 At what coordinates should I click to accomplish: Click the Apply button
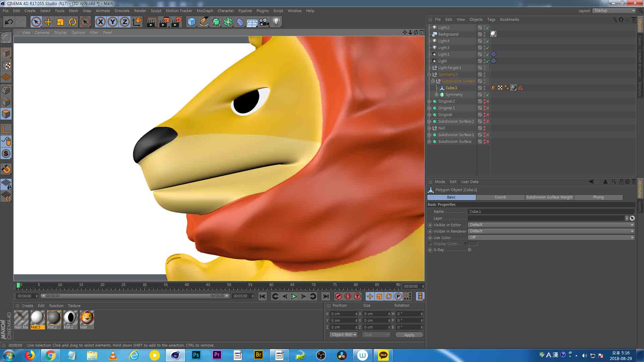[409, 335]
